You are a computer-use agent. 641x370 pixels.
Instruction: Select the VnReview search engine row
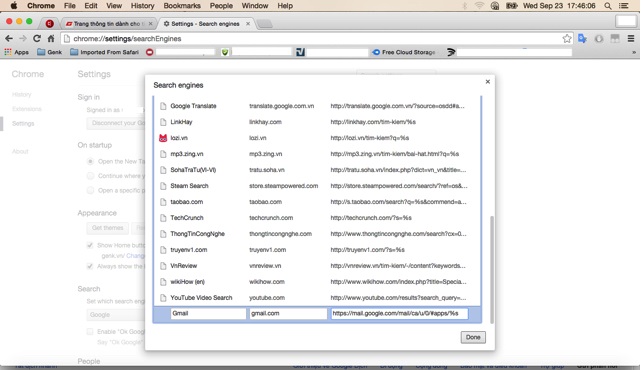click(x=317, y=266)
